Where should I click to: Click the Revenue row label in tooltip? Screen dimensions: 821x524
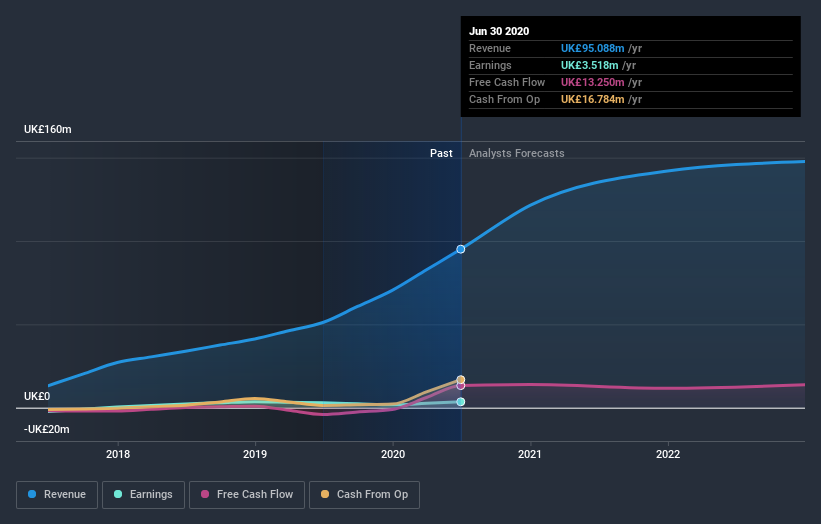click(490, 48)
